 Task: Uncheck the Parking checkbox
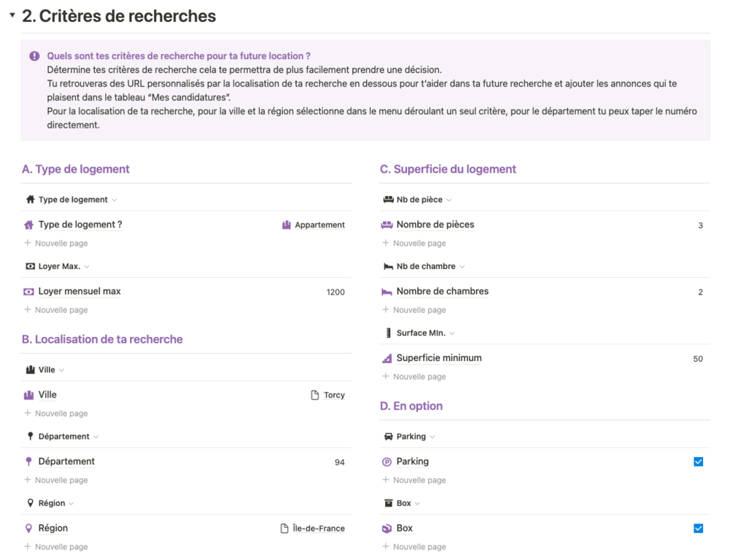pos(698,462)
